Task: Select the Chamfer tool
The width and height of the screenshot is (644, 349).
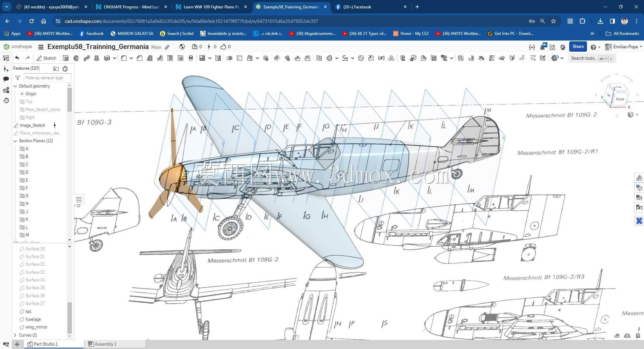Action: pos(140,58)
